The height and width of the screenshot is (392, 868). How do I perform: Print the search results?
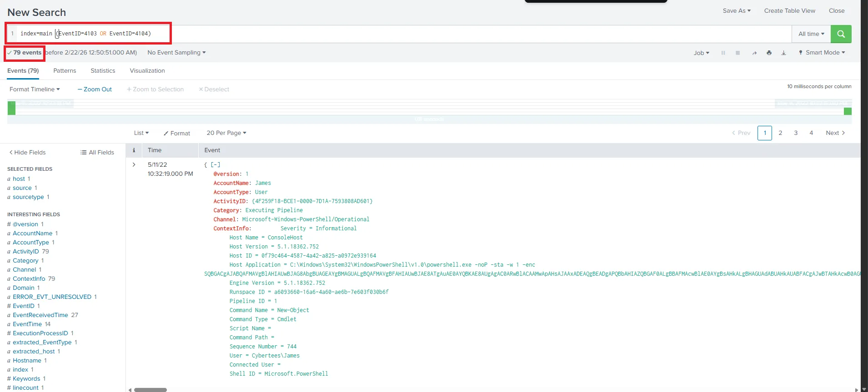(x=769, y=53)
